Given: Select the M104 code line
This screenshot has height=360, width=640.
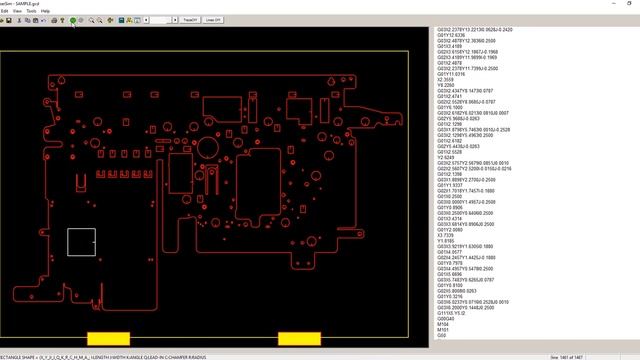Looking at the screenshot, I should coord(443,324).
